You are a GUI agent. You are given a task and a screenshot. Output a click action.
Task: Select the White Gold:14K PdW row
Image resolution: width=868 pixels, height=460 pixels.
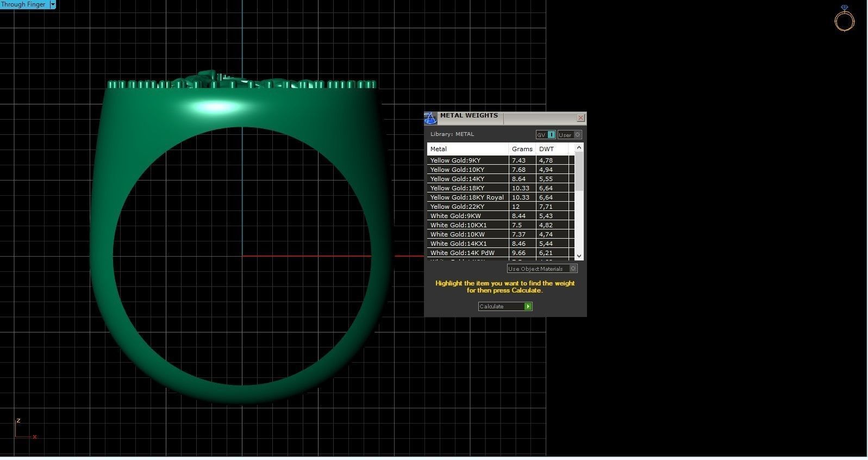click(501, 253)
